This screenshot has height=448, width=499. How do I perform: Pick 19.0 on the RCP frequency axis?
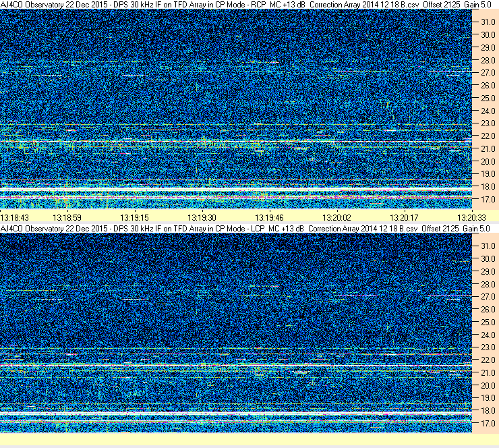[488, 174]
